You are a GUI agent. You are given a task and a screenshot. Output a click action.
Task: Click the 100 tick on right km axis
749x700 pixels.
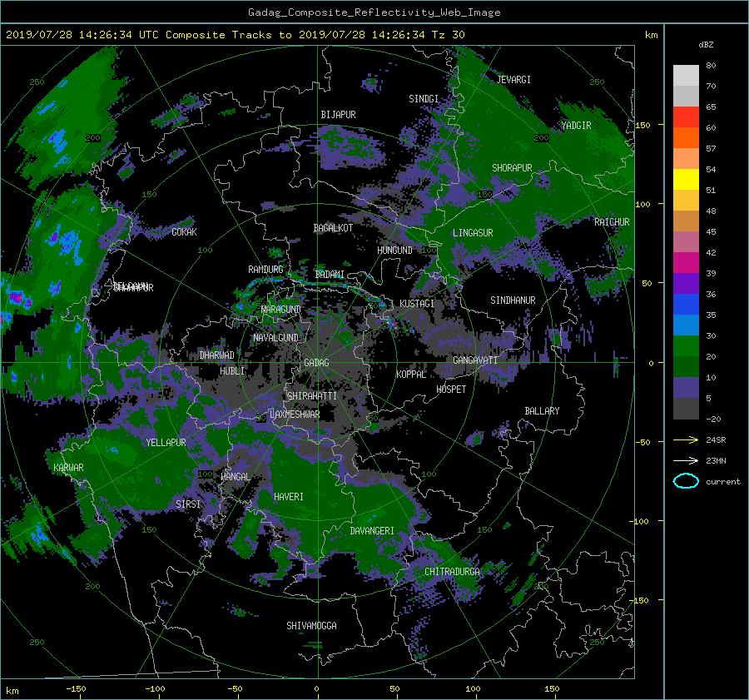tap(642, 204)
